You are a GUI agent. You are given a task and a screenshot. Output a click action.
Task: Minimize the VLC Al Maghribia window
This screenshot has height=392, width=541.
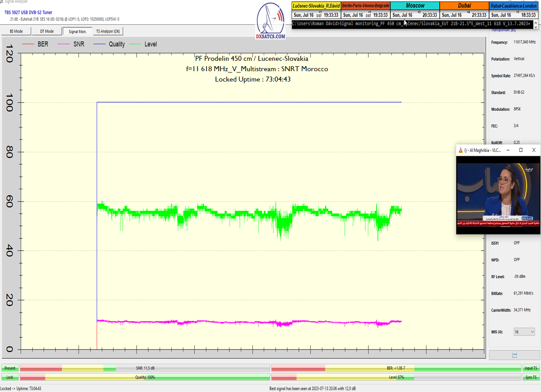point(508,150)
